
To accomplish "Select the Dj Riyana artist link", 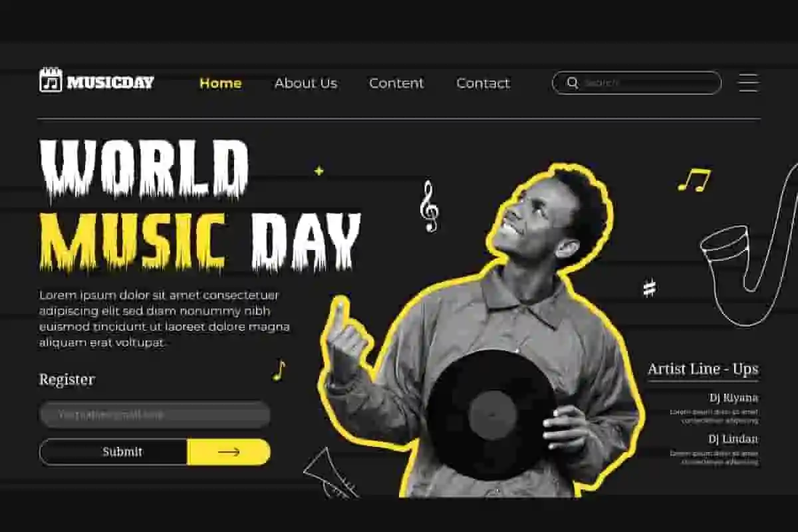I will (x=733, y=398).
